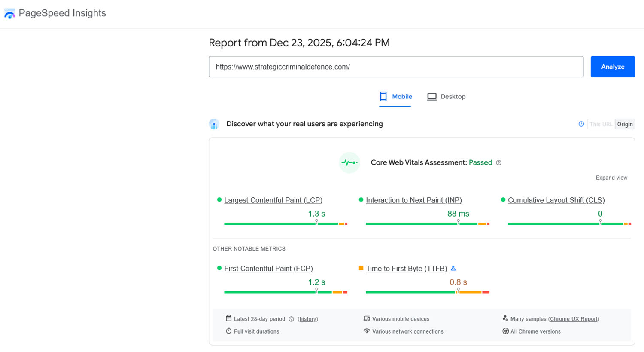Expand Interaction to Next Paint details
Image resolution: width=644 pixels, height=352 pixels.
[414, 200]
